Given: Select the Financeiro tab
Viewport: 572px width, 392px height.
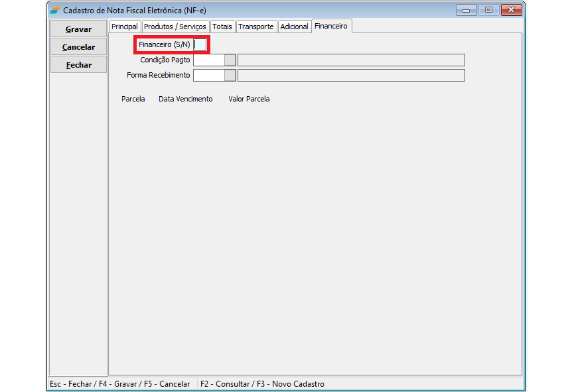Looking at the screenshot, I should tap(331, 26).
